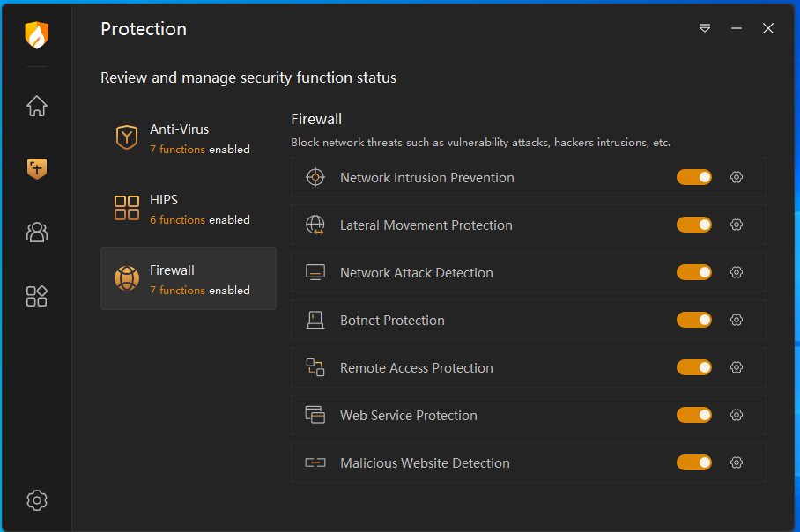Viewport: 800px width, 532px height.
Task: Open Lateral Movement Protection settings gear
Action: click(737, 225)
